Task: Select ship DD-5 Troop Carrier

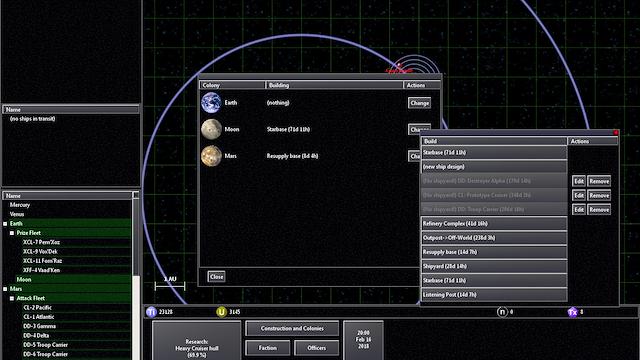Action: coord(45,345)
